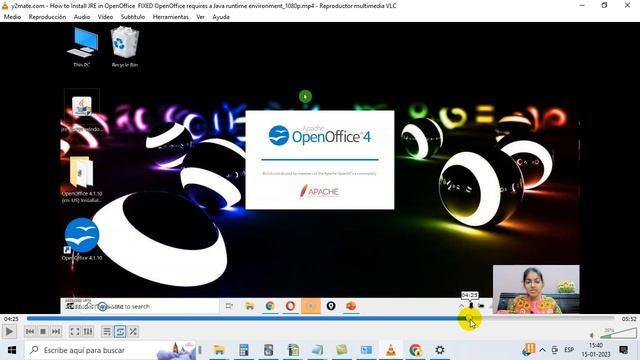Open Chrome from the Windows taskbar

[416, 350]
